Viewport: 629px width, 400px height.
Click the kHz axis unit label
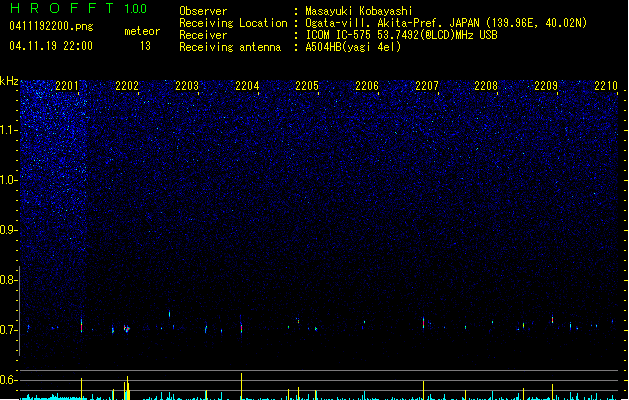[x=9, y=81]
